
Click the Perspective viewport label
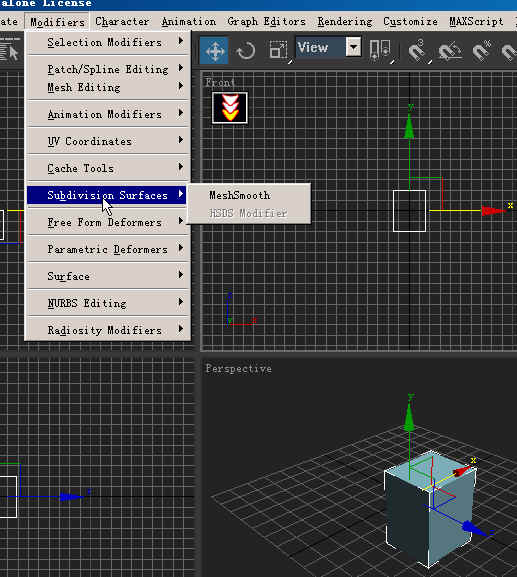point(239,368)
